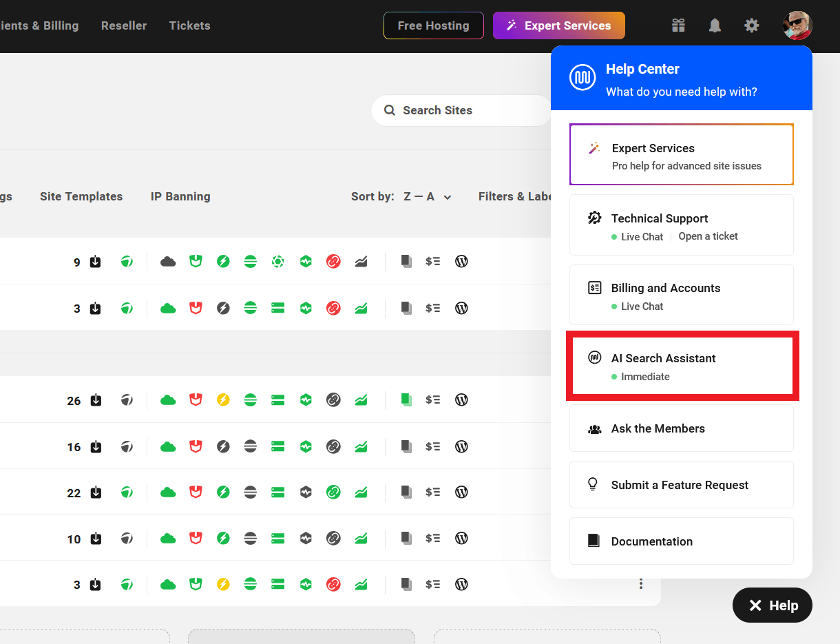Viewport: 840px width, 644px height.
Task: Open the Tickets menu item
Action: pos(190,25)
